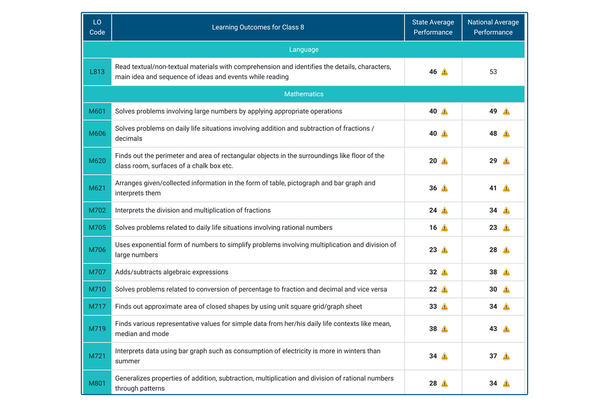Click the State Average Performance column header
610x407 pixels.
pos(433,26)
